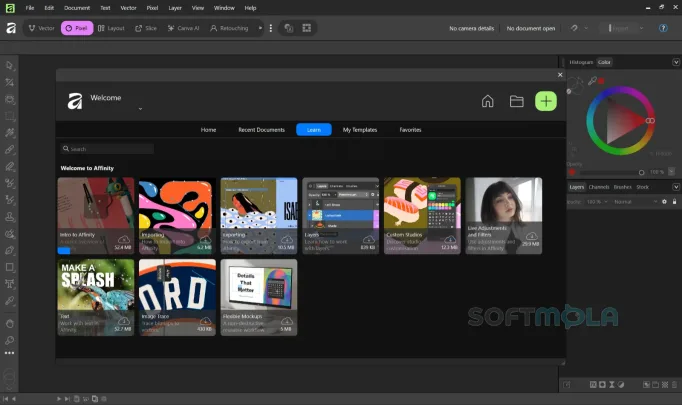Download the Intro to Affinity tutorial
682x405 pixels.
tap(124, 240)
